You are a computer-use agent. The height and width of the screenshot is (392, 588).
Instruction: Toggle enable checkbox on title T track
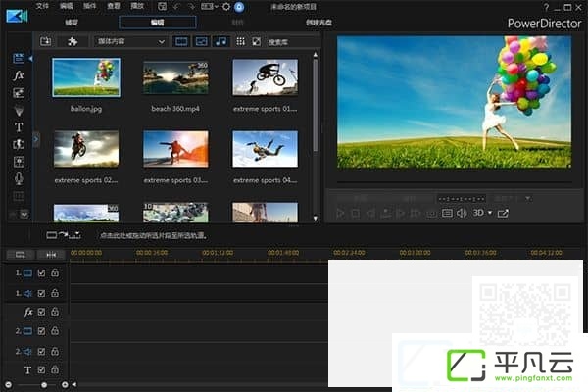click(x=41, y=369)
